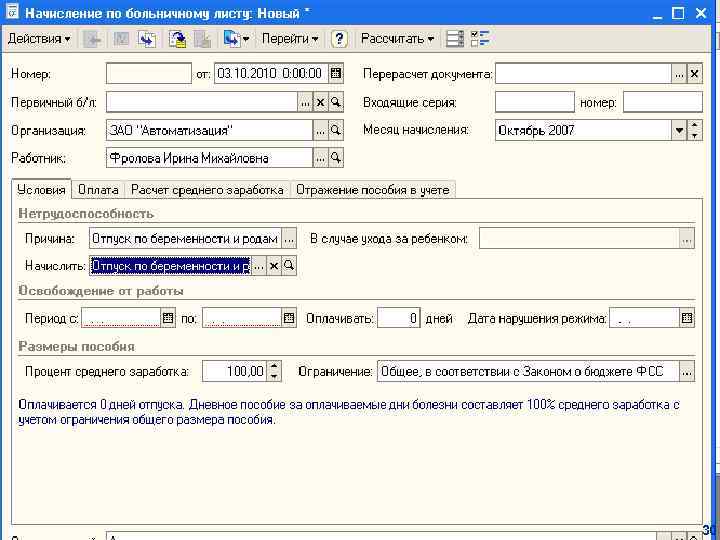Clear the Первичный б/л field
The height and width of the screenshot is (540, 720).
pyautogui.click(x=321, y=102)
